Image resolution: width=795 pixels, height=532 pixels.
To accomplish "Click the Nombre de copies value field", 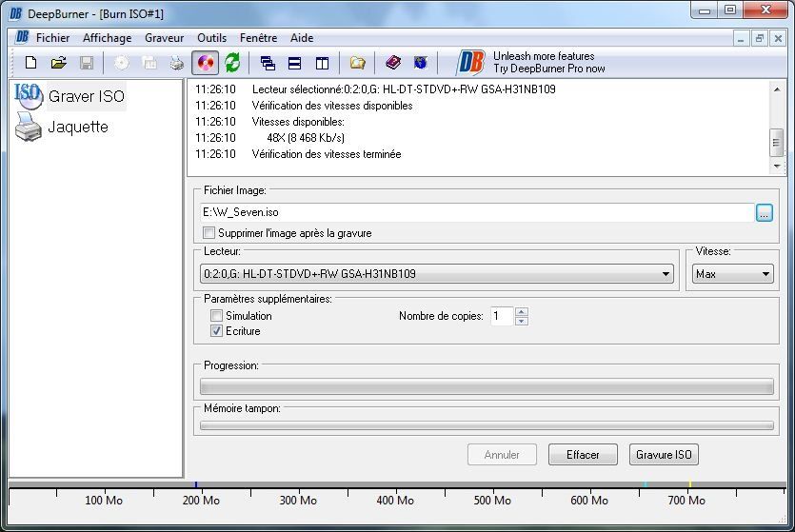I will point(502,316).
